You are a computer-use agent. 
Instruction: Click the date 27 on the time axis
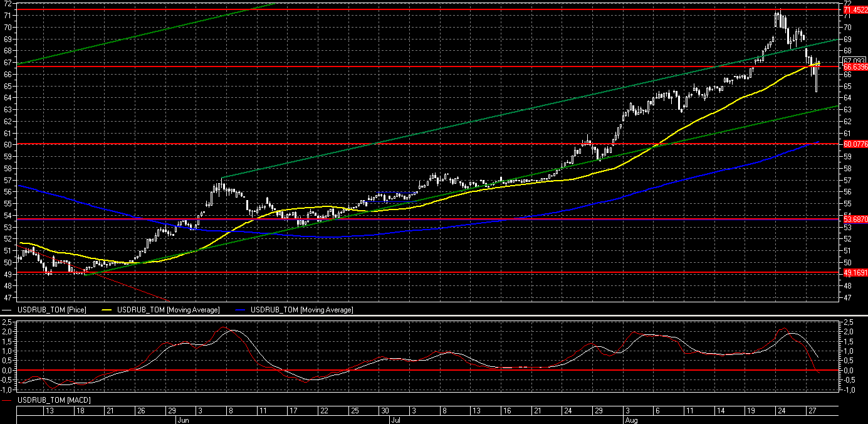(x=812, y=410)
